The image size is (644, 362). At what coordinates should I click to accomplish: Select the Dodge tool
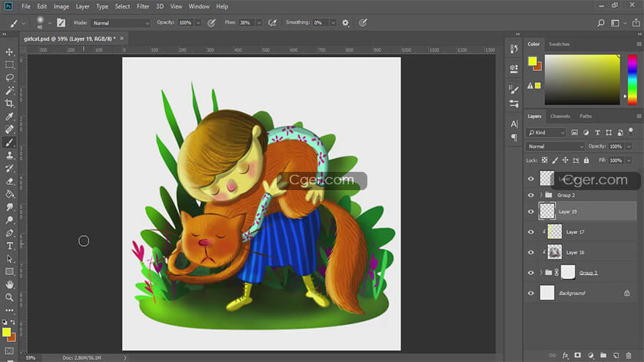pyautogui.click(x=10, y=220)
